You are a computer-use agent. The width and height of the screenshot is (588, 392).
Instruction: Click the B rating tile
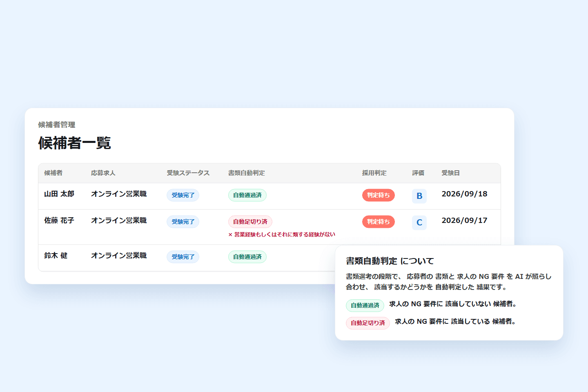(419, 196)
